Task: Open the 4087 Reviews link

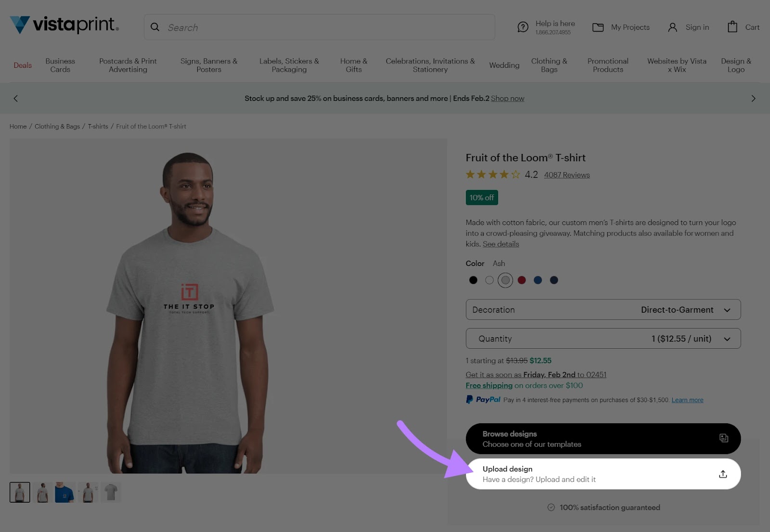Action: (x=566, y=175)
